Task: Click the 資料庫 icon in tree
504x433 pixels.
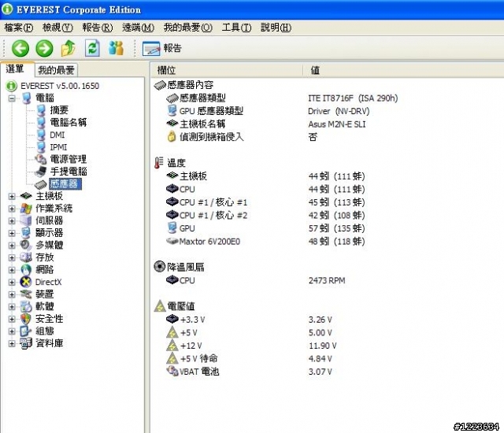Action: point(26,343)
